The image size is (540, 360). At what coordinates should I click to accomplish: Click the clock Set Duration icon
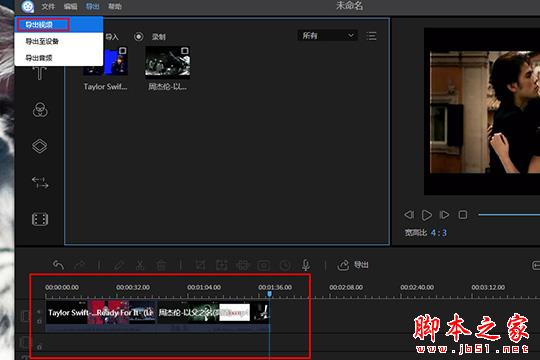[285, 265]
